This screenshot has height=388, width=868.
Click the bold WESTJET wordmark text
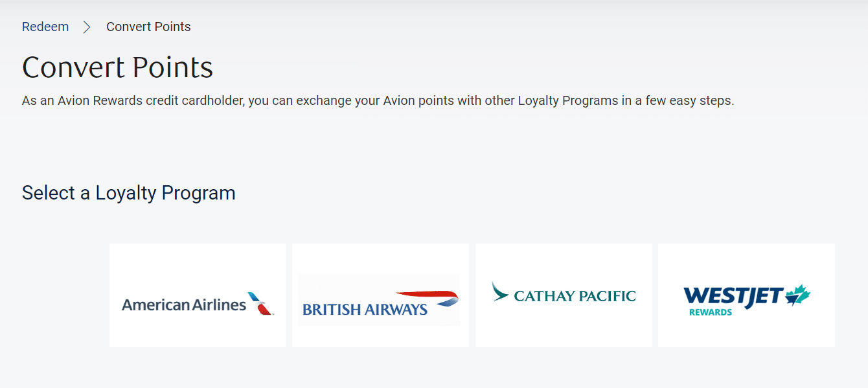(x=733, y=295)
